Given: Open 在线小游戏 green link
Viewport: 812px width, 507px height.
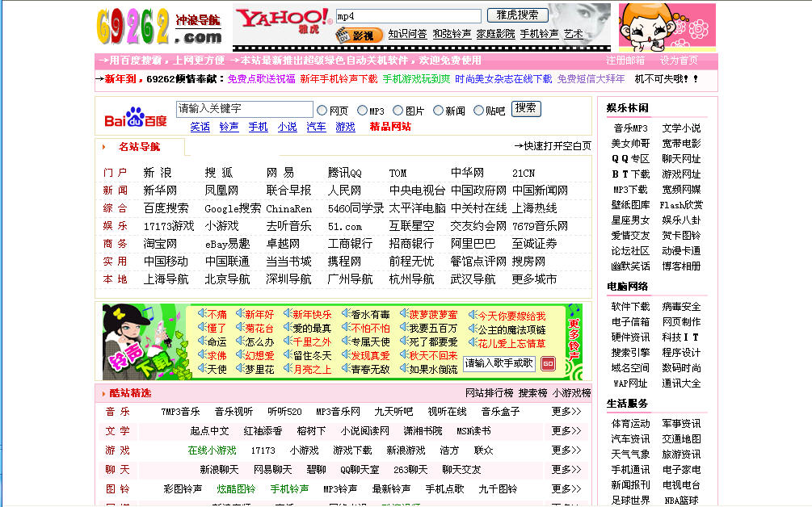Looking at the screenshot, I should 212,450.
